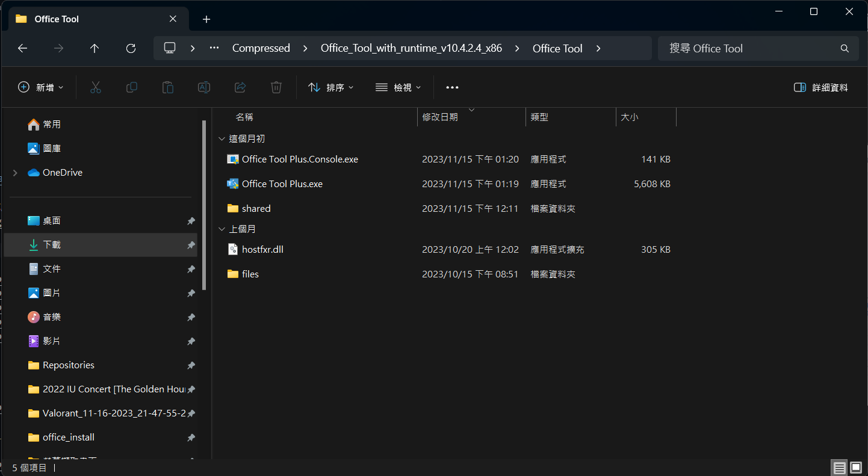The height and width of the screenshot is (476, 868).
Task: Open the 新增 new item menu
Action: coord(41,87)
